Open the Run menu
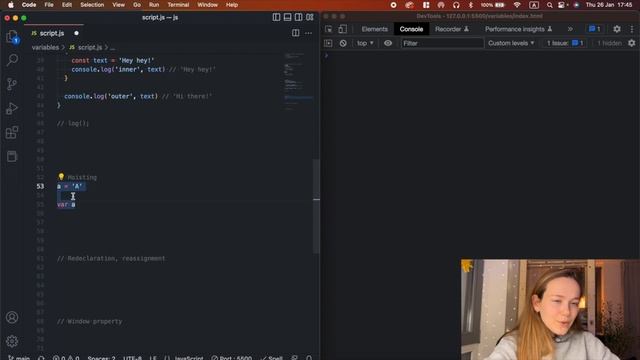The image size is (640, 360). pos(154,5)
